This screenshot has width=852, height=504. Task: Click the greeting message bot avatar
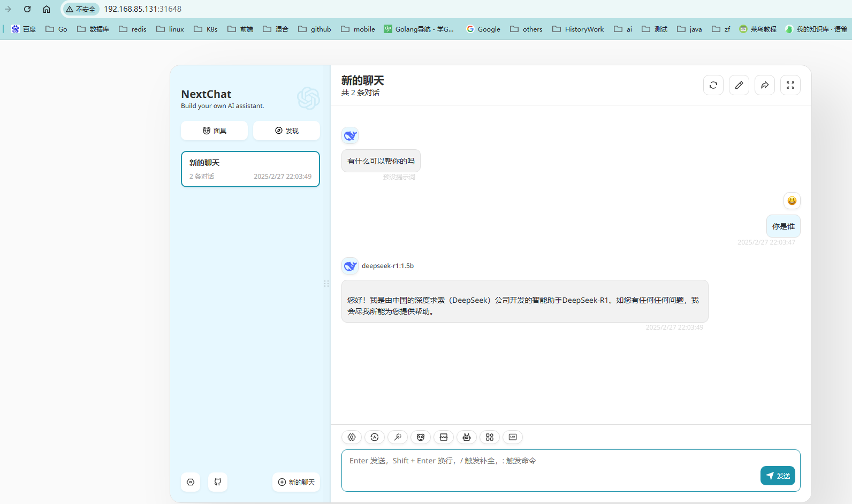click(x=350, y=136)
